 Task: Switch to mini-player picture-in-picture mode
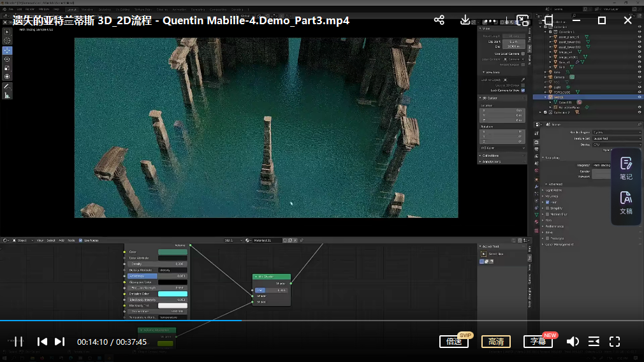[x=522, y=20]
